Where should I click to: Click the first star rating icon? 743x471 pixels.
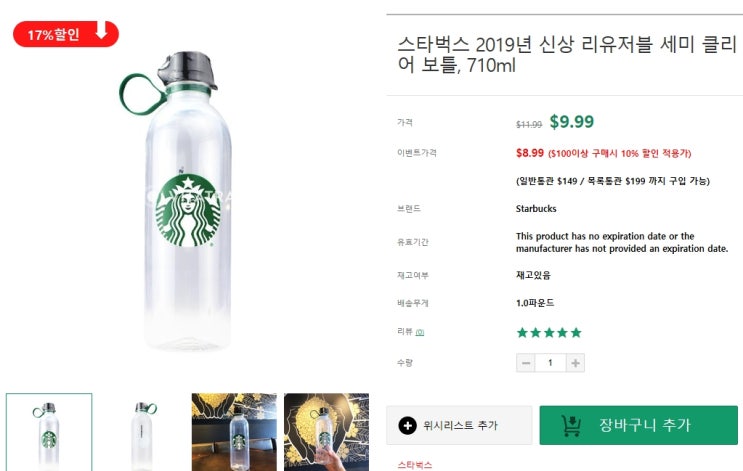(x=522, y=332)
